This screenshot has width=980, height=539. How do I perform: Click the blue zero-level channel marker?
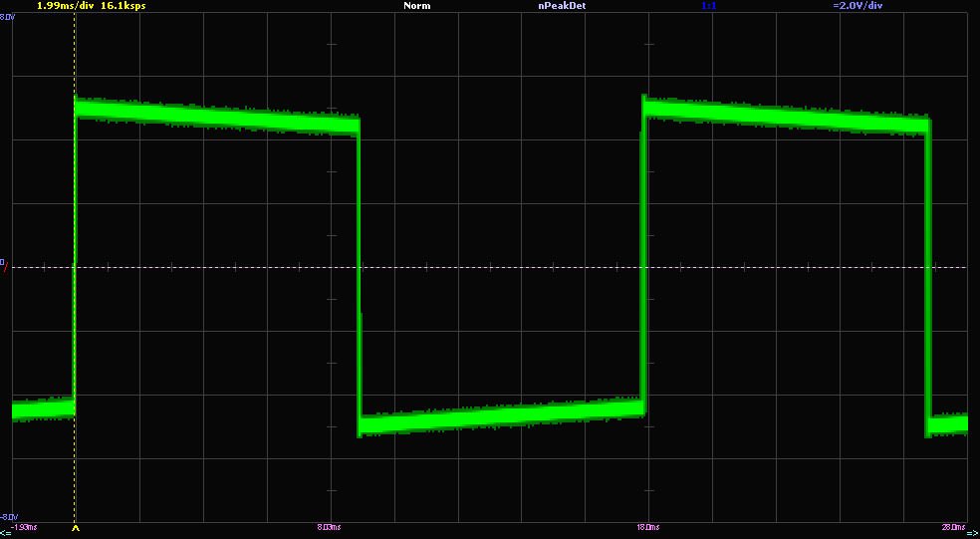(x=3, y=262)
